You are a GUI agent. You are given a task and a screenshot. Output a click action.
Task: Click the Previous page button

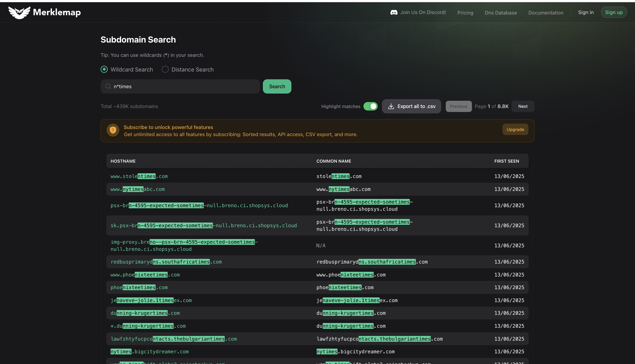click(459, 106)
